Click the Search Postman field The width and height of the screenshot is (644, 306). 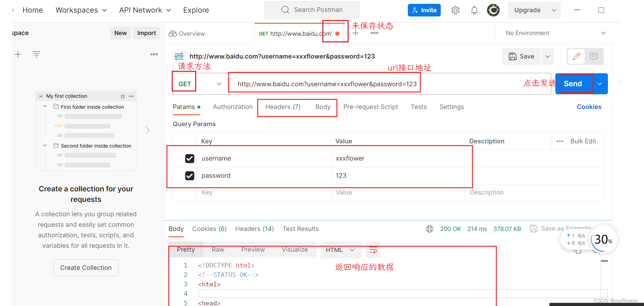(x=312, y=10)
